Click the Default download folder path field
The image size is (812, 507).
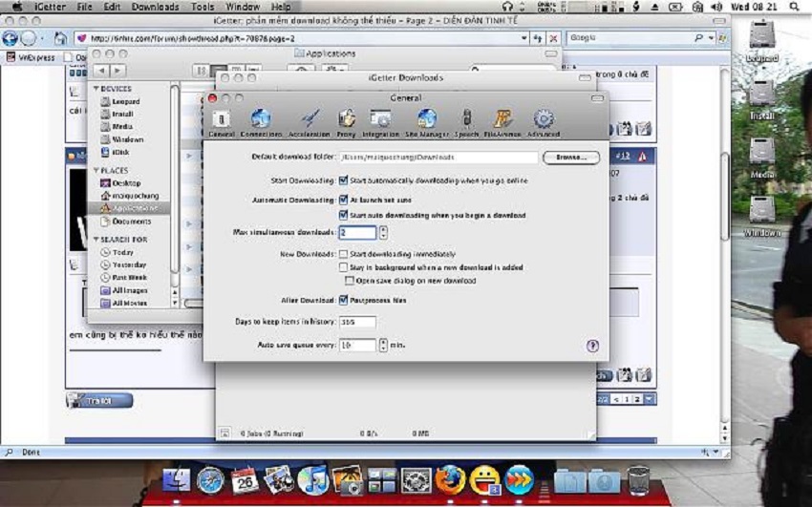tap(438, 158)
